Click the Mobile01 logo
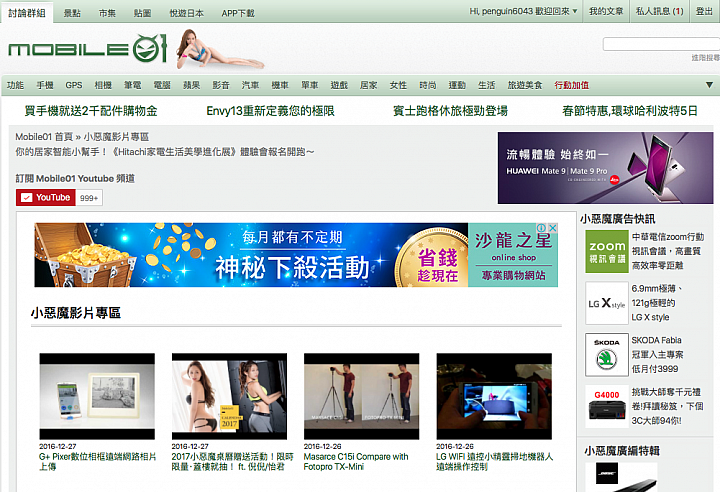This screenshot has height=492, width=720. 87,49
